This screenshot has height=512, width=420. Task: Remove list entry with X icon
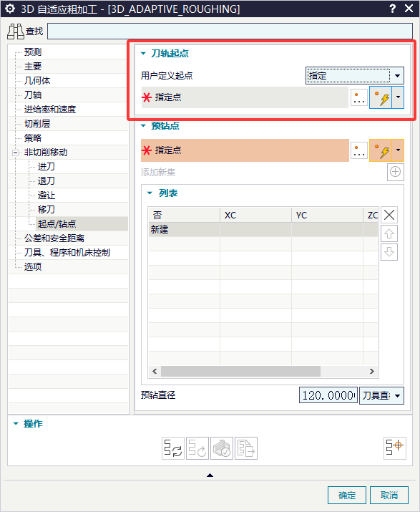tap(389, 216)
